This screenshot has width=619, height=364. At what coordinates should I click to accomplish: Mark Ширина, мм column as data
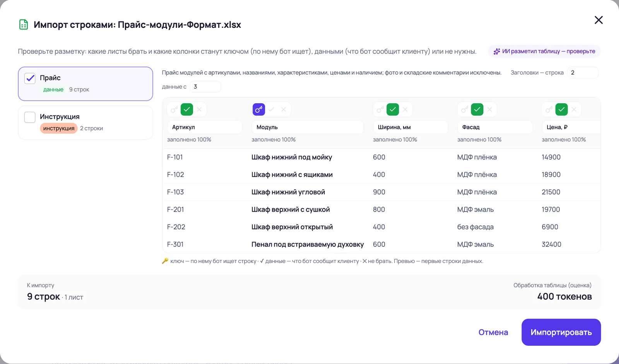coord(393,109)
